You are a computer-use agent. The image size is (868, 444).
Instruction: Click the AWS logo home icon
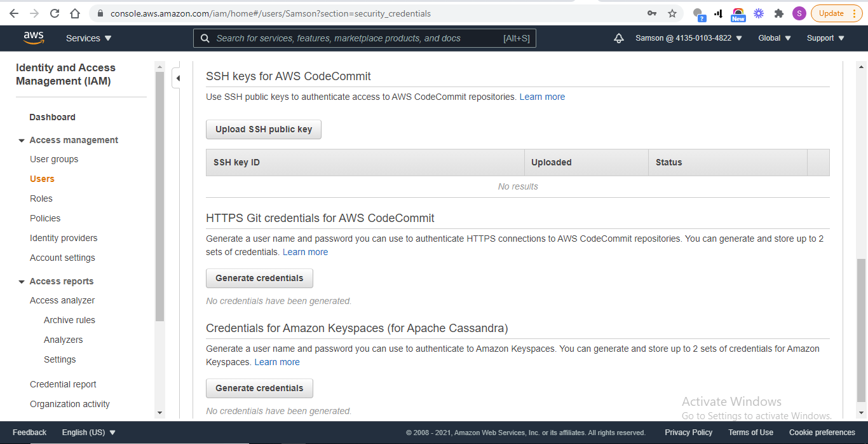point(34,38)
